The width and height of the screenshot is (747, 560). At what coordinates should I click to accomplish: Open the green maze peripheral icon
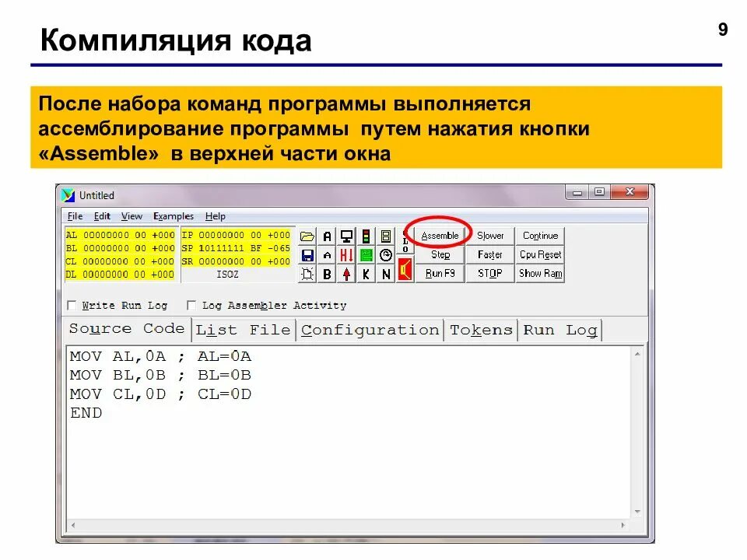(366, 254)
